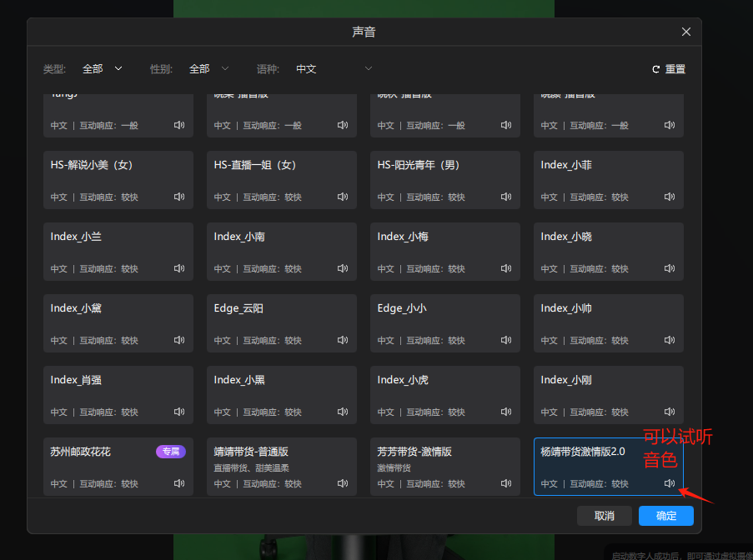Screen dimensions: 753x560
Task: Preview the HS-解说小美（女） voice with speaker icon
Action: point(179,197)
